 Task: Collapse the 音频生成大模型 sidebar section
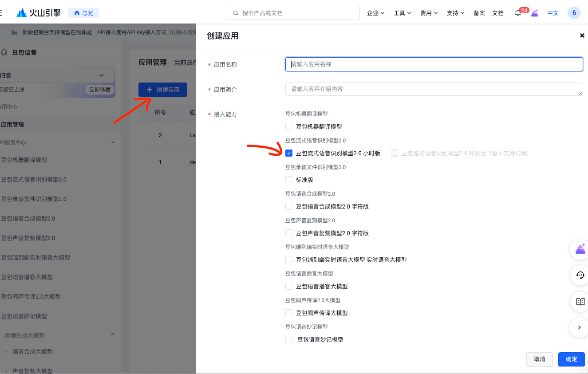tap(112, 334)
